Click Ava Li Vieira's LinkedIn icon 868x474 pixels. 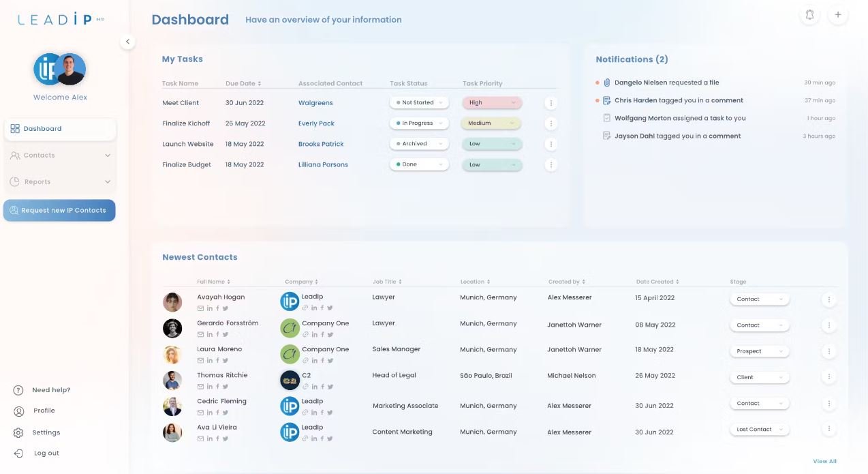(209, 439)
